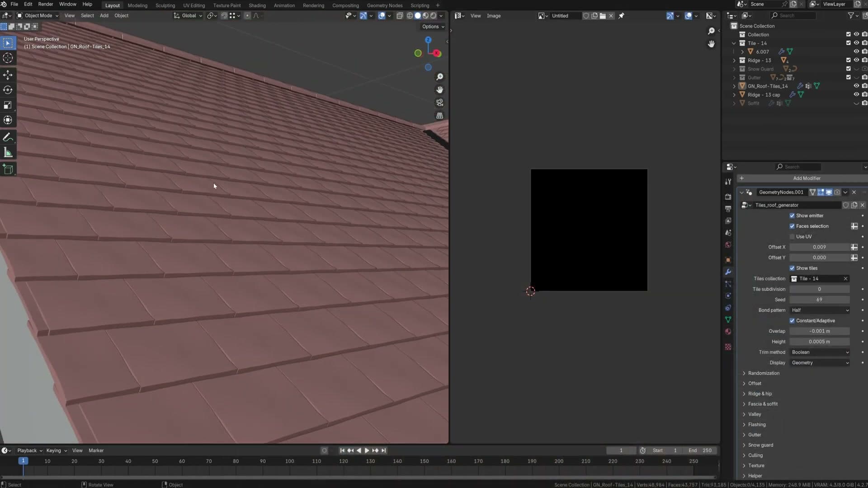The image size is (868, 488).
Task: Open the Object Data properties tab
Action: pos(728,319)
